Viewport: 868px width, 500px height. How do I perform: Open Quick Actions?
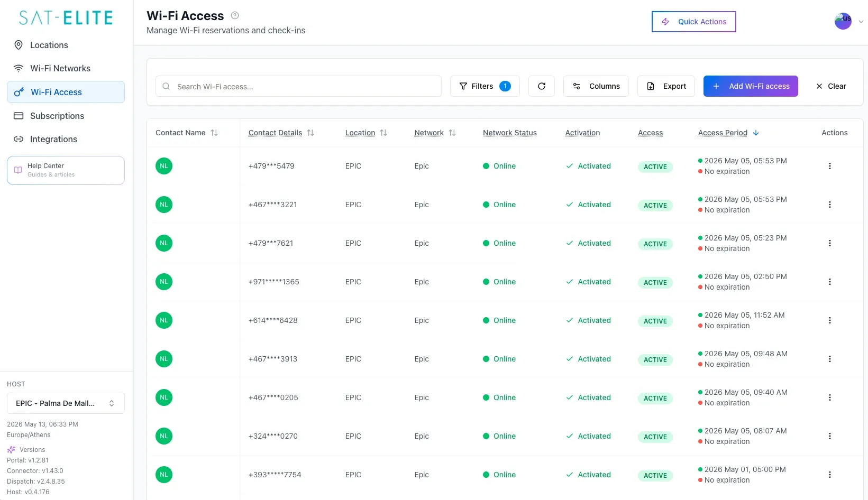tap(693, 22)
